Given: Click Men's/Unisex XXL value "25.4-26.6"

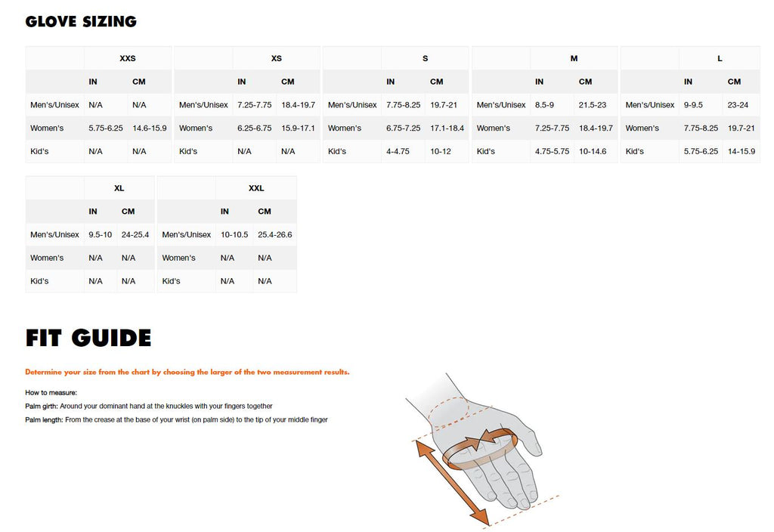Looking at the screenshot, I should pos(275,235).
